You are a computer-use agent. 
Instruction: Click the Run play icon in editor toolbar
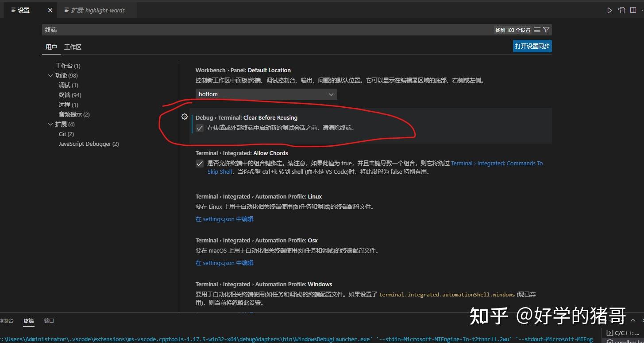point(609,10)
